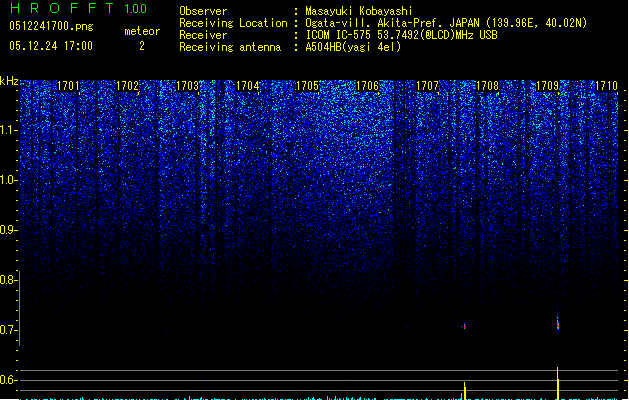Viewport: 629px width, 400px height.
Task: Click the 1707 time marker
Action: 427,86
